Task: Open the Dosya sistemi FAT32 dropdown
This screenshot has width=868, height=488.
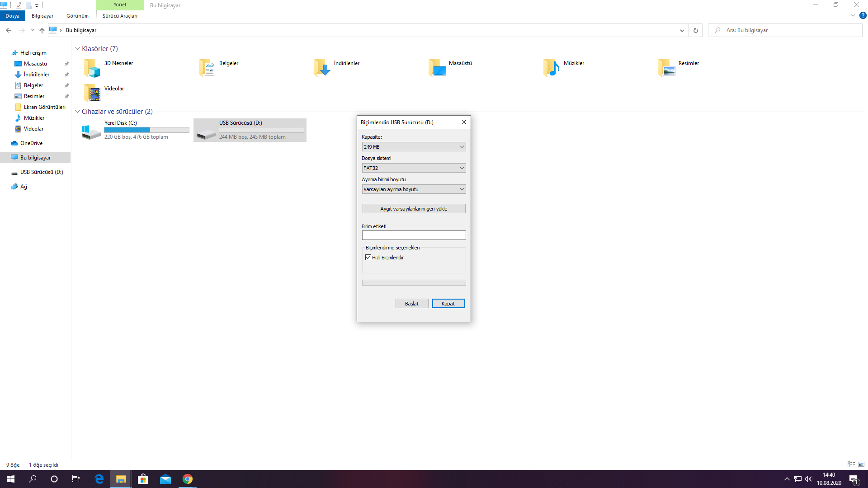Action: 413,168
